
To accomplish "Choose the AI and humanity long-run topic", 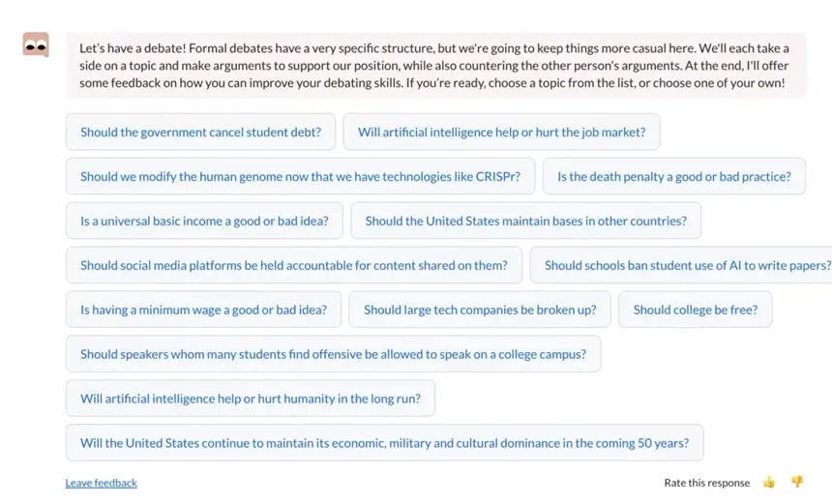I will tap(250, 400).
